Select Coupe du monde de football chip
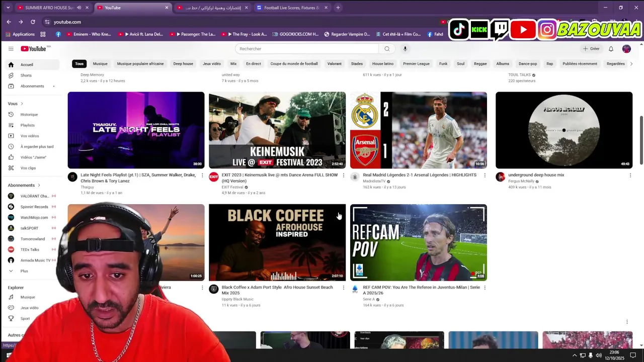Image resolution: width=644 pixels, height=362 pixels. pyautogui.click(x=294, y=64)
